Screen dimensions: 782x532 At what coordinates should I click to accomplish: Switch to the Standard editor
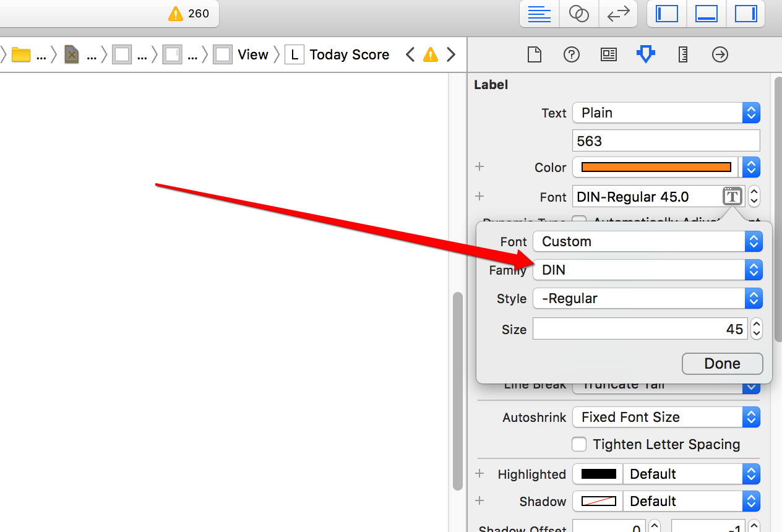539,14
